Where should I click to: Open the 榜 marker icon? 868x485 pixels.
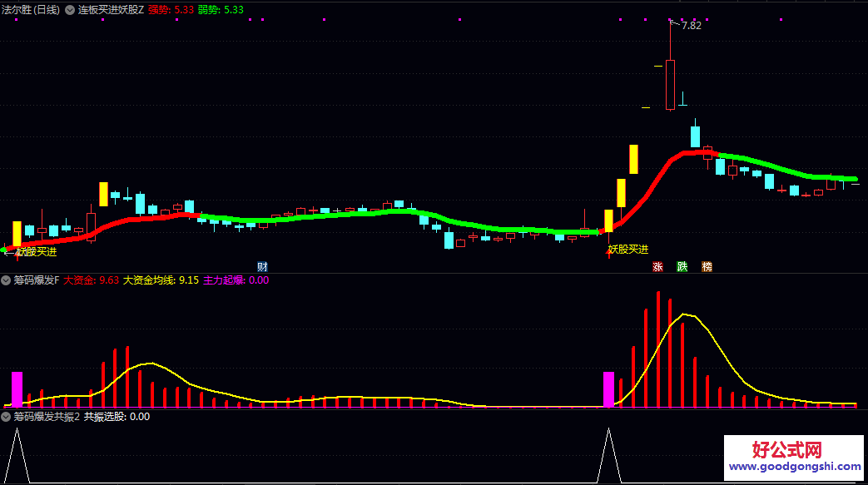pyautogui.click(x=707, y=267)
